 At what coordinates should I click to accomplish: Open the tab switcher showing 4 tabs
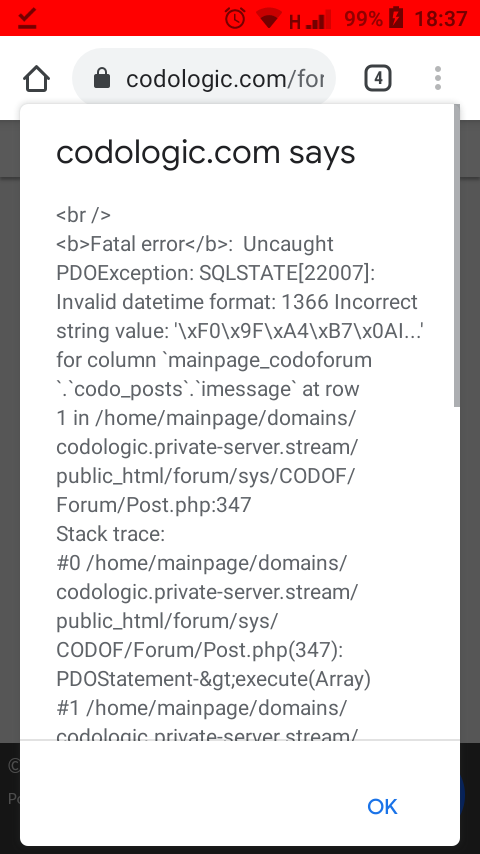coord(378,78)
